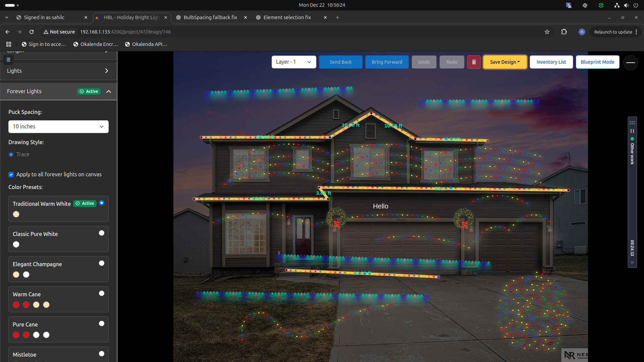The image size is (644, 362).
Task: Click the hamburger menu icon in sidebar
Action: point(9,60)
